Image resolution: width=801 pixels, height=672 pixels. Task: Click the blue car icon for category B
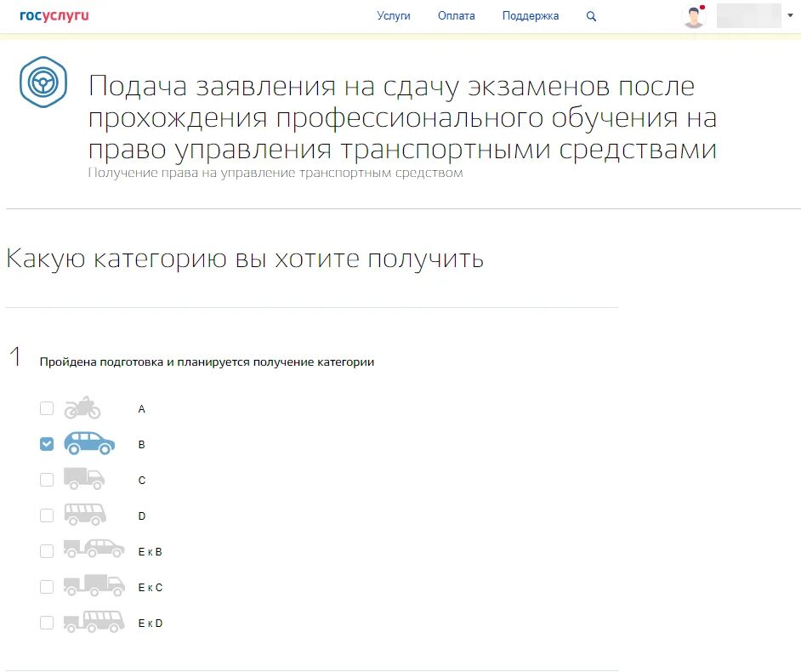[x=89, y=443]
